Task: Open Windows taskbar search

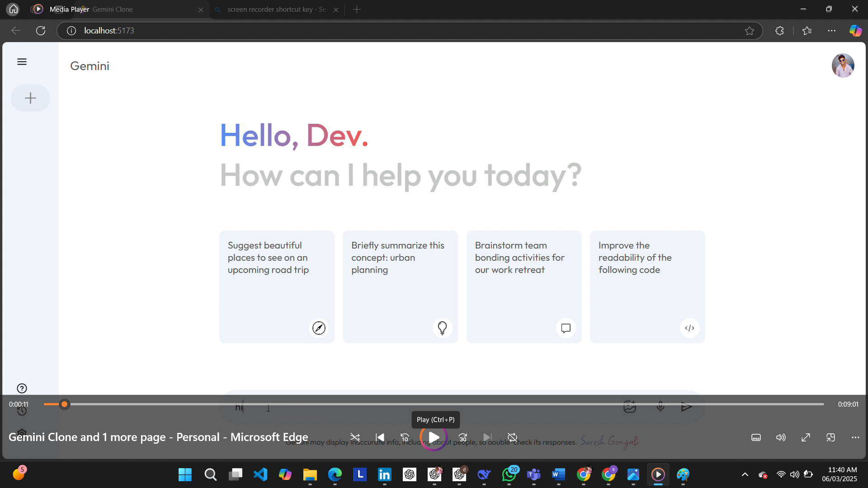Action: pos(210,474)
